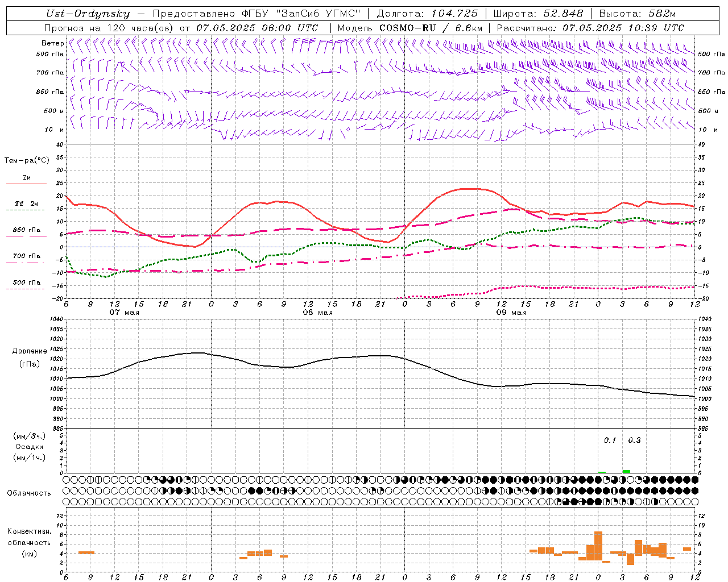
Task: Click the '(мм/1ч.)' unit label
Action: (30, 458)
